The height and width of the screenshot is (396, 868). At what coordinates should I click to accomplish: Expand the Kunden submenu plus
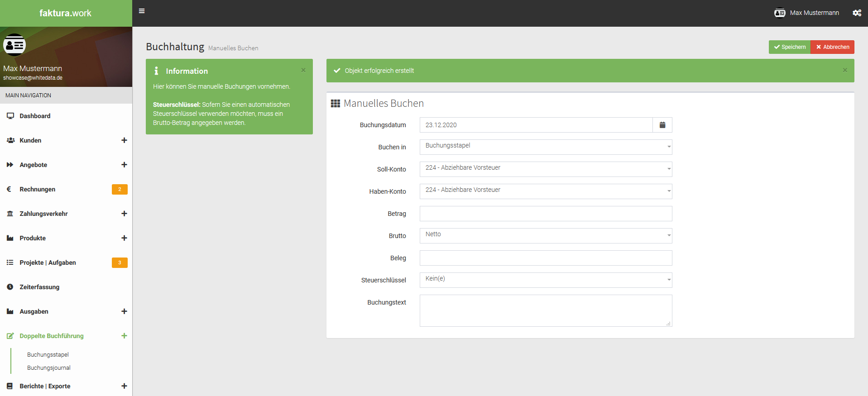point(124,140)
